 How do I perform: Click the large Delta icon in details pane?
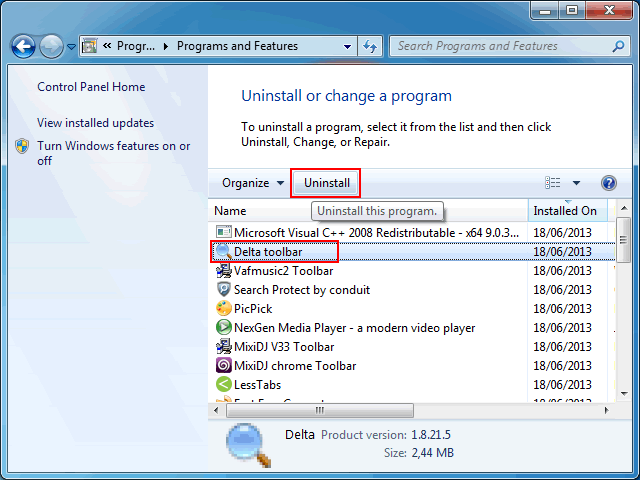249,446
